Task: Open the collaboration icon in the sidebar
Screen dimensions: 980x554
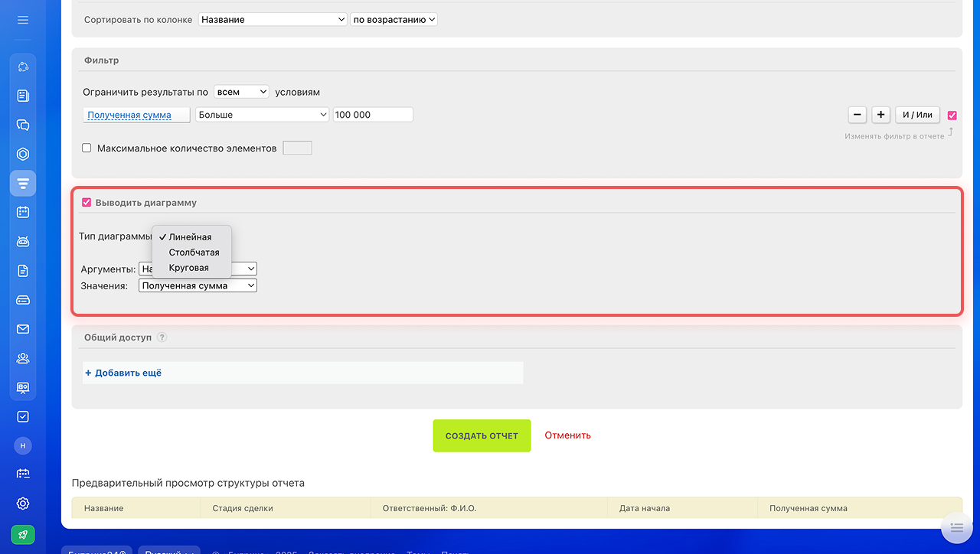Action: (x=23, y=67)
